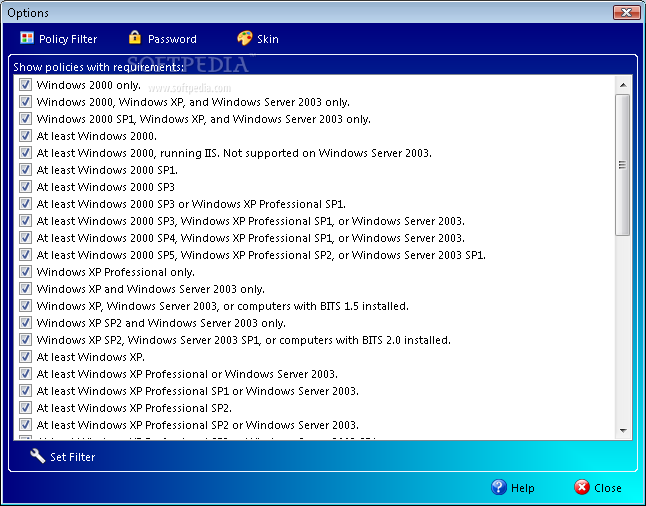This screenshot has height=506, width=646.
Task: Open Help from the bottom bar
Action: pos(513,487)
